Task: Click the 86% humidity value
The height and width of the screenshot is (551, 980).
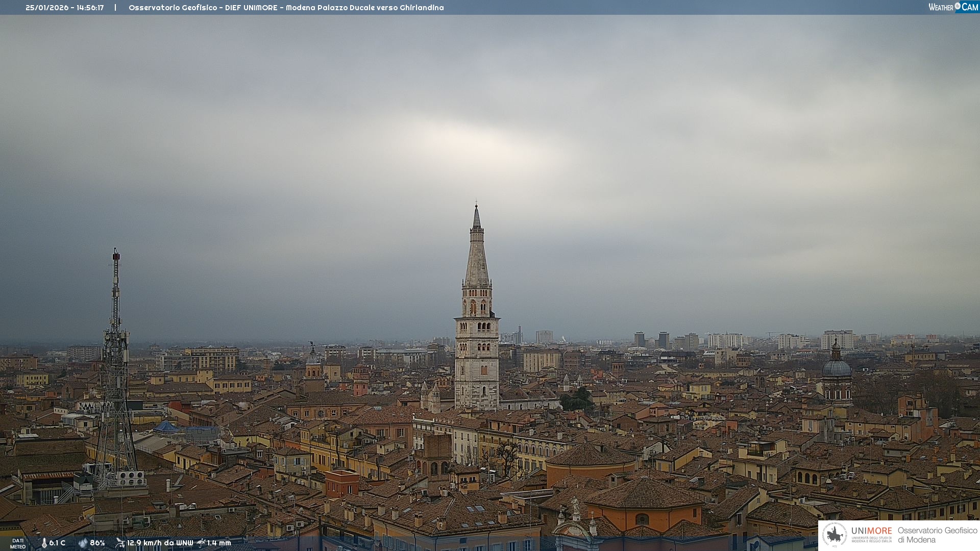Action: click(97, 543)
